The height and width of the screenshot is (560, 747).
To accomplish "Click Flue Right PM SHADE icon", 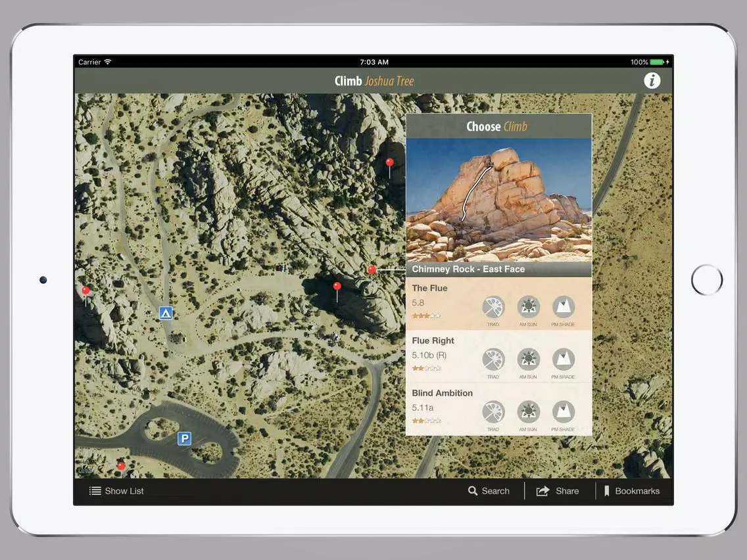I will coord(563,360).
